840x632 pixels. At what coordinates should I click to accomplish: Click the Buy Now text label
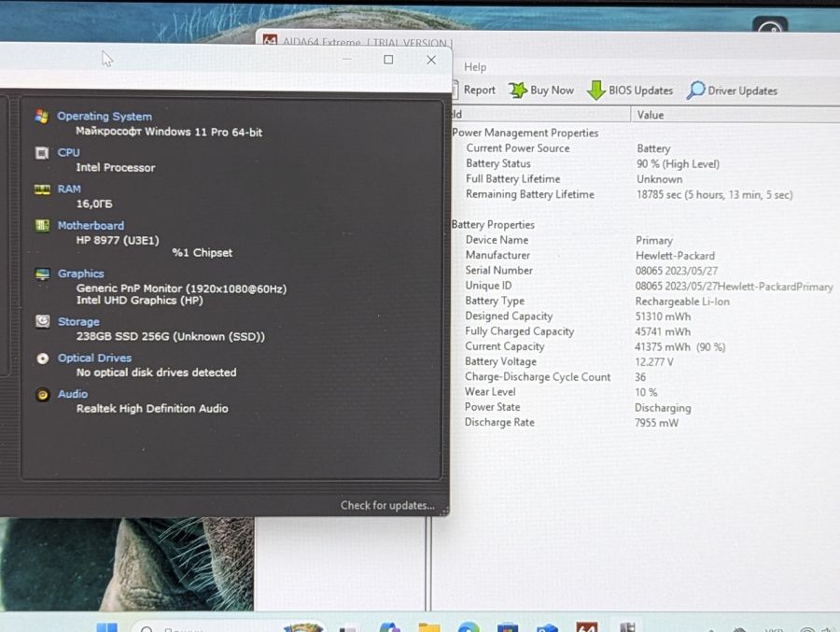pos(552,91)
